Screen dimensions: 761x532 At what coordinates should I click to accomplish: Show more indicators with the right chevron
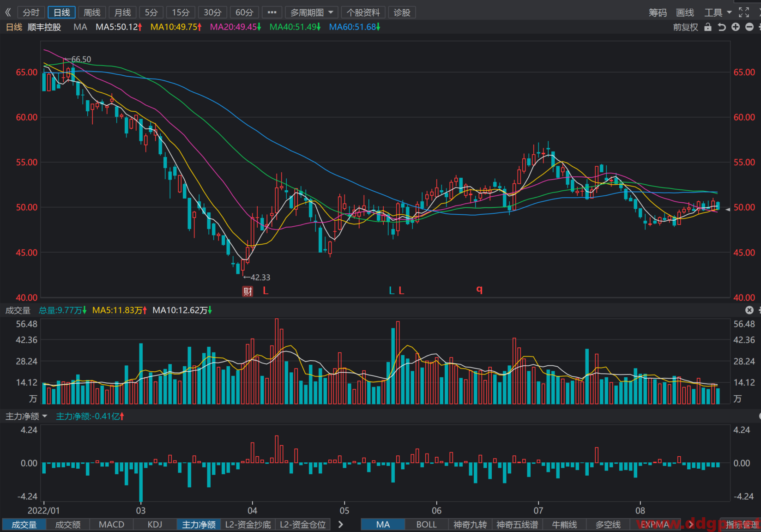click(341, 525)
